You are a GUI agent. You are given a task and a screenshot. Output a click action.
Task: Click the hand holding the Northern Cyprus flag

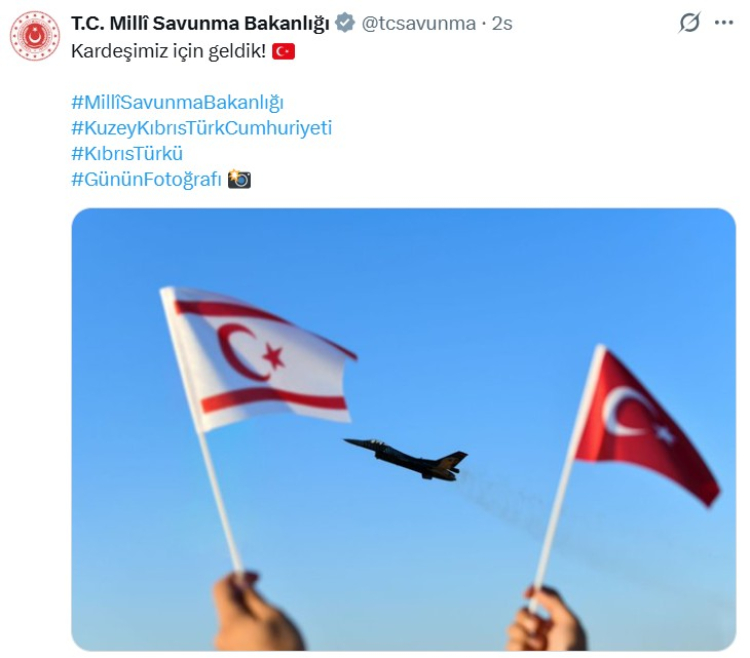click(257, 611)
